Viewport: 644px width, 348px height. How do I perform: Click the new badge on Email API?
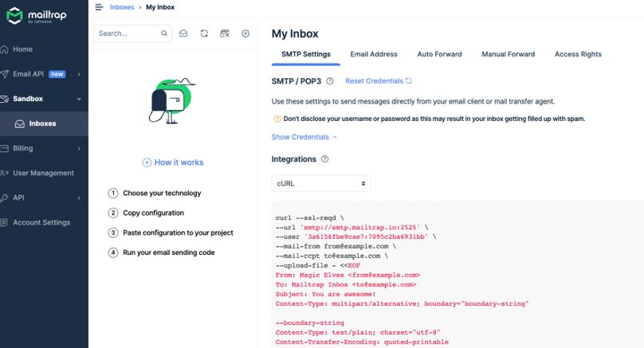[x=57, y=74]
